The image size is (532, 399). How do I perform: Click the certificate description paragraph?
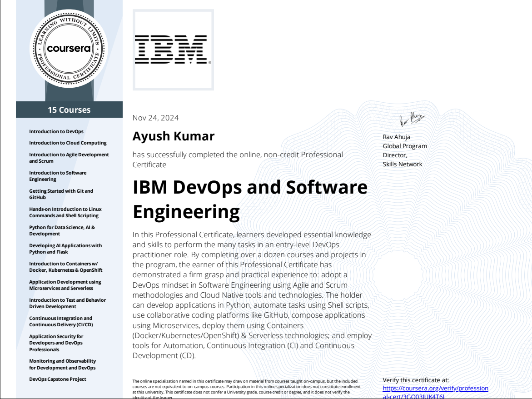(x=252, y=295)
